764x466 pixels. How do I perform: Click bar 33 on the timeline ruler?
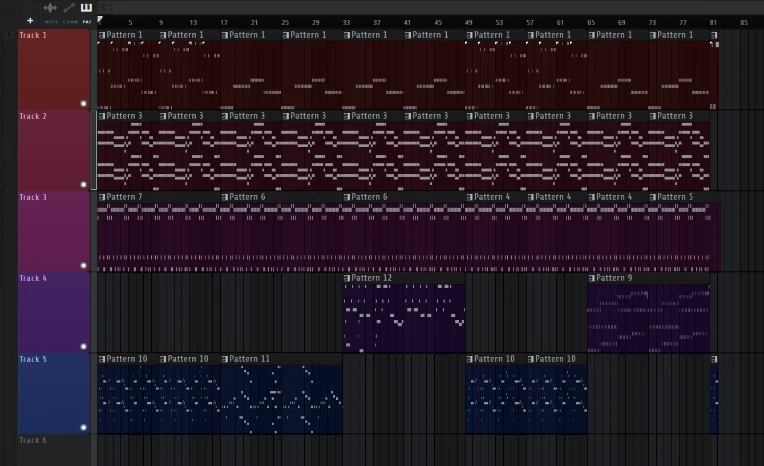pos(346,21)
